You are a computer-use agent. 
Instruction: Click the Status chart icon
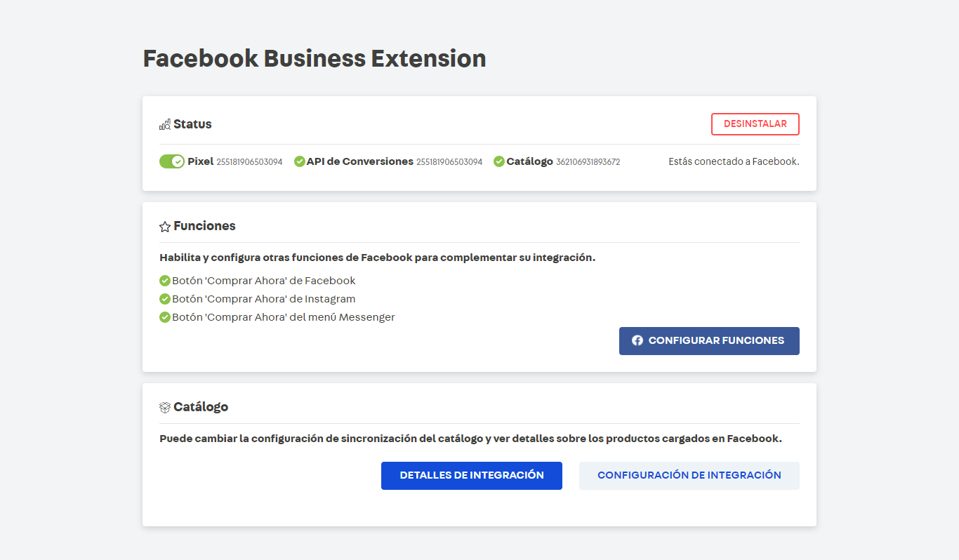pyautogui.click(x=165, y=124)
